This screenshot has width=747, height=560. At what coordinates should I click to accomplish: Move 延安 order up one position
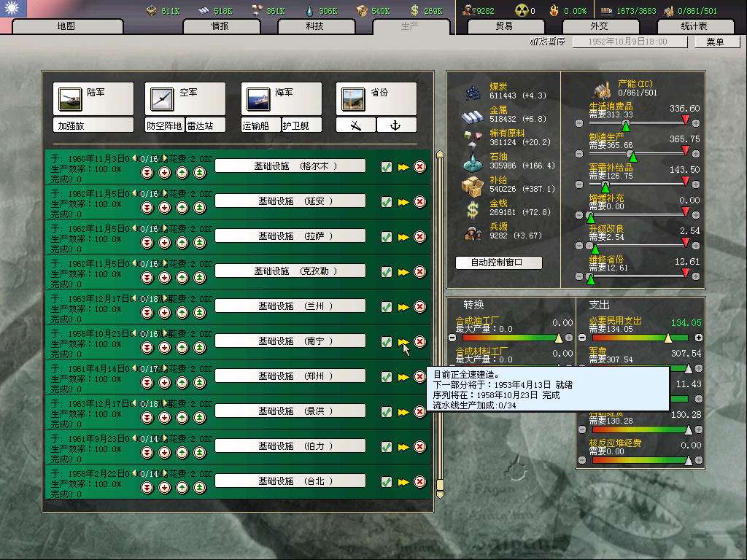coord(182,207)
